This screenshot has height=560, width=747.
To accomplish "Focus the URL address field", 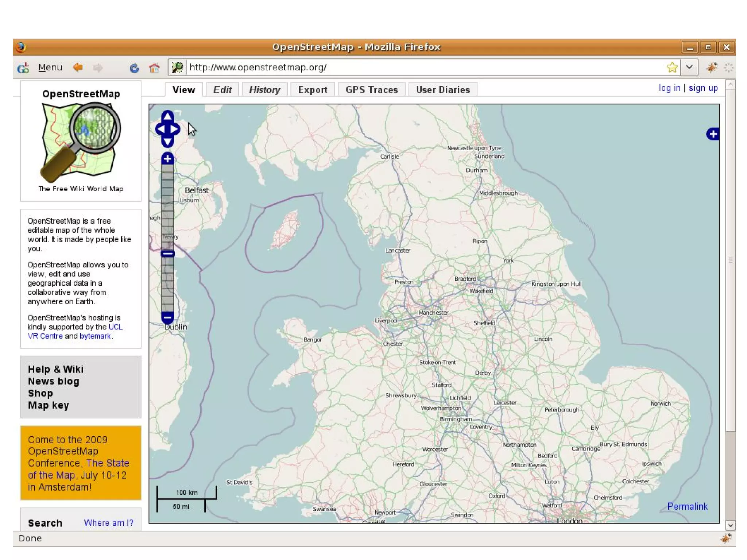I will coord(425,67).
